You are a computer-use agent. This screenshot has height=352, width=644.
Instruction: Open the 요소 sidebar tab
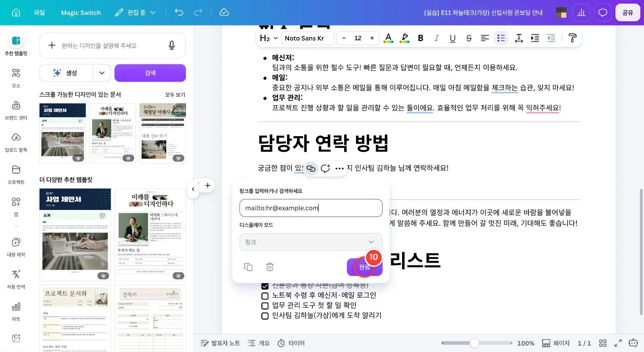(x=16, y=78)
